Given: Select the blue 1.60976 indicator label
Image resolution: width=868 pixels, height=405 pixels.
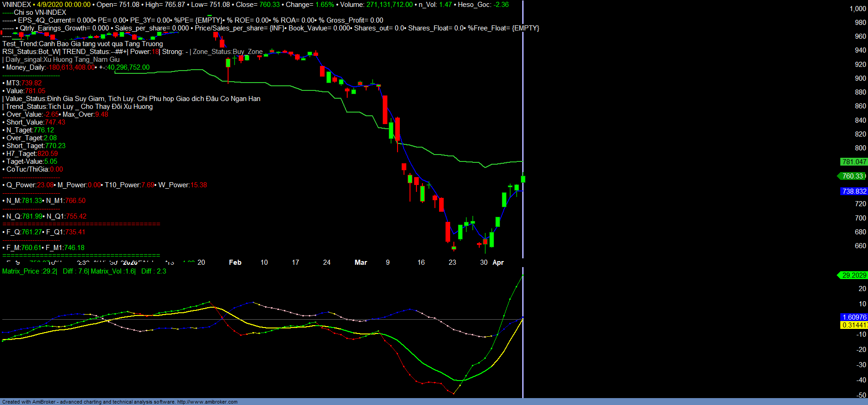Looking at the screenshot, I should point(854,317).
